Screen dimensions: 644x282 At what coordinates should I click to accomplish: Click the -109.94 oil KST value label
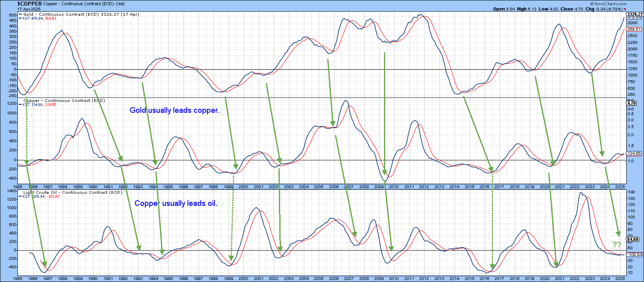click(634, 255)
